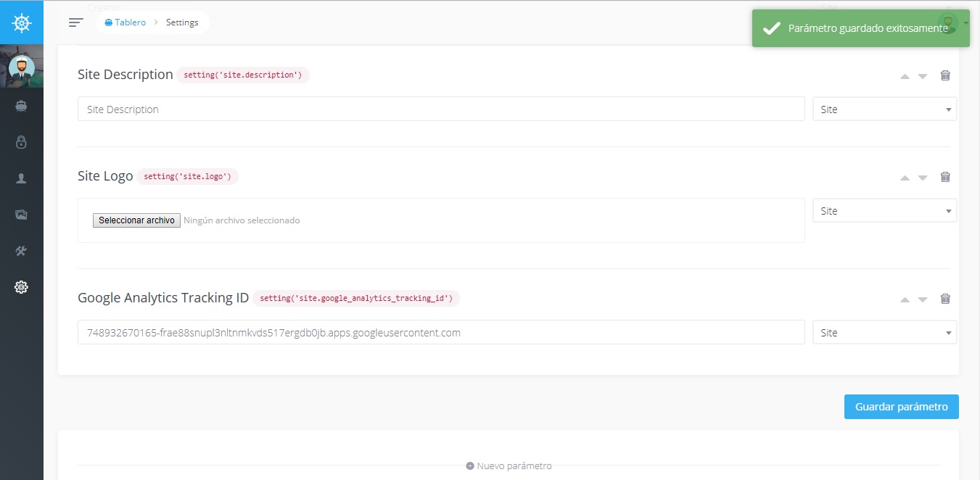The width and height of the screenshot is (980, 480).
Task: Click Nuevo parámetro to add a parameter
Action: click(x=508, y=465)
